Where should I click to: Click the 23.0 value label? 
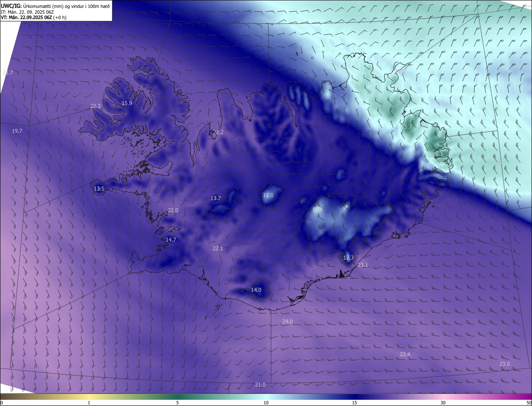click(x=505, y=364)
